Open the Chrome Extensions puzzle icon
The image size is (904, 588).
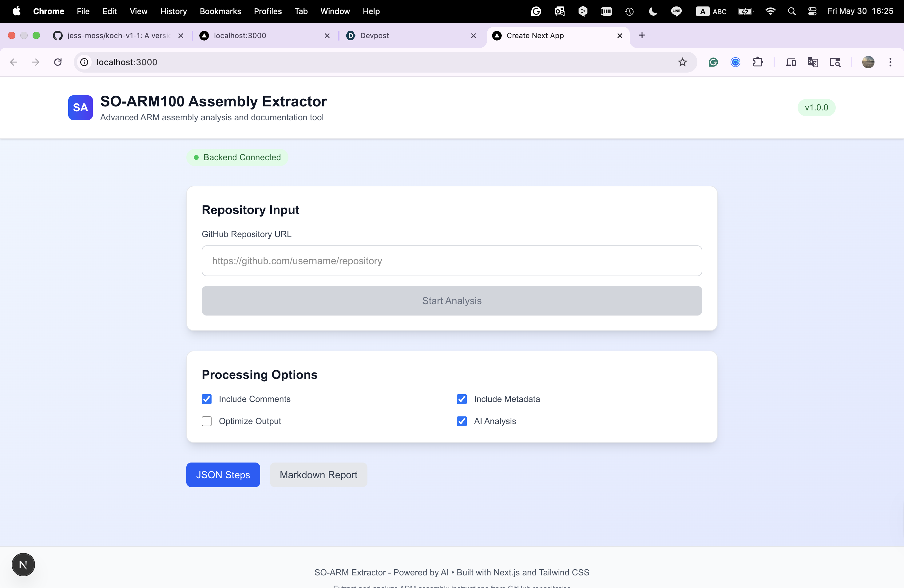757,62
